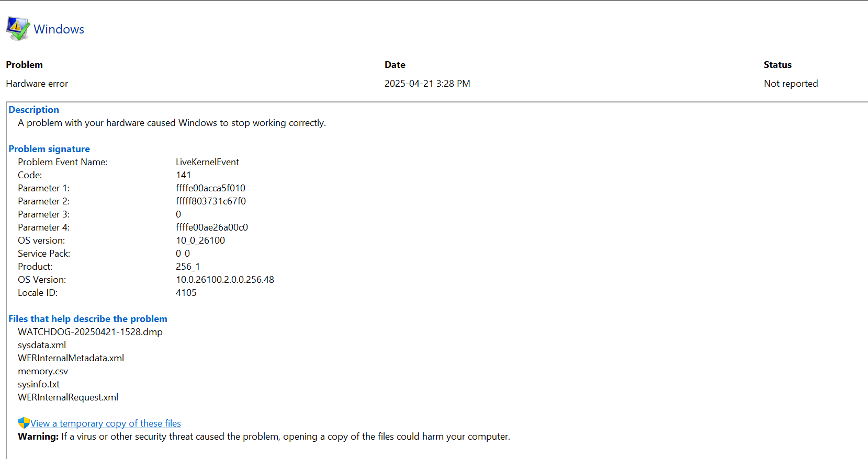Click the WERInternalRequest.xml file entry
The height and width of the screenshot is (459, 868).
[68, 397]
